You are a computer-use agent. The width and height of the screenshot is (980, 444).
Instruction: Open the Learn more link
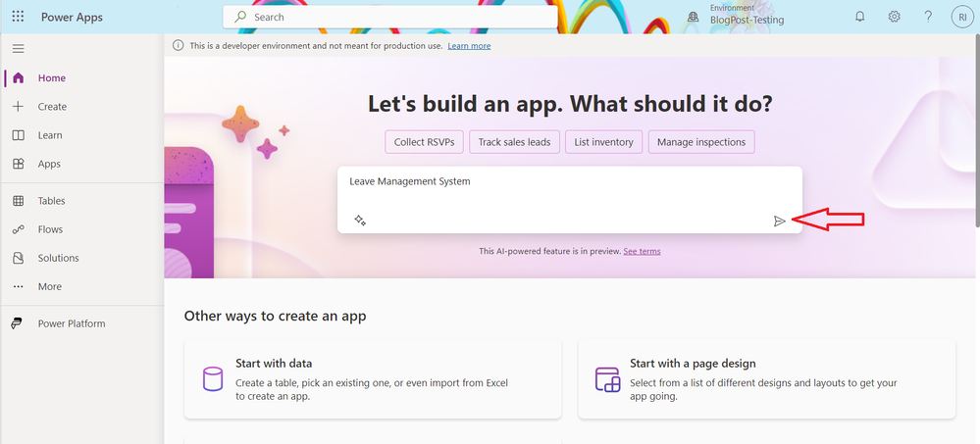469,46
